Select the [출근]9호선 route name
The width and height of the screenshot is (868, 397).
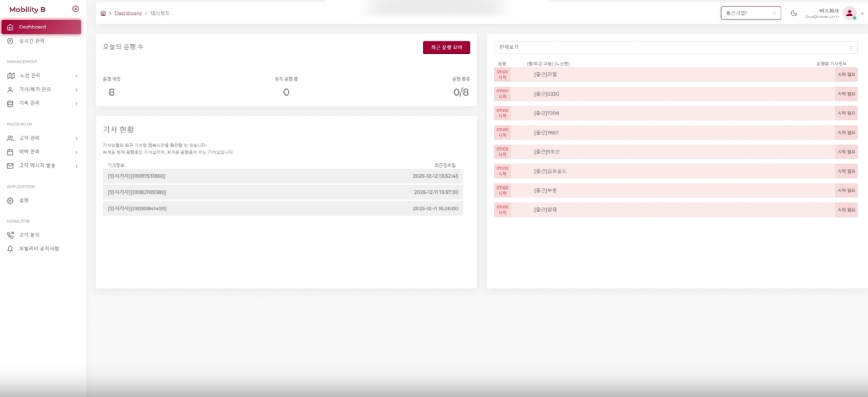[x=547, y=152]
